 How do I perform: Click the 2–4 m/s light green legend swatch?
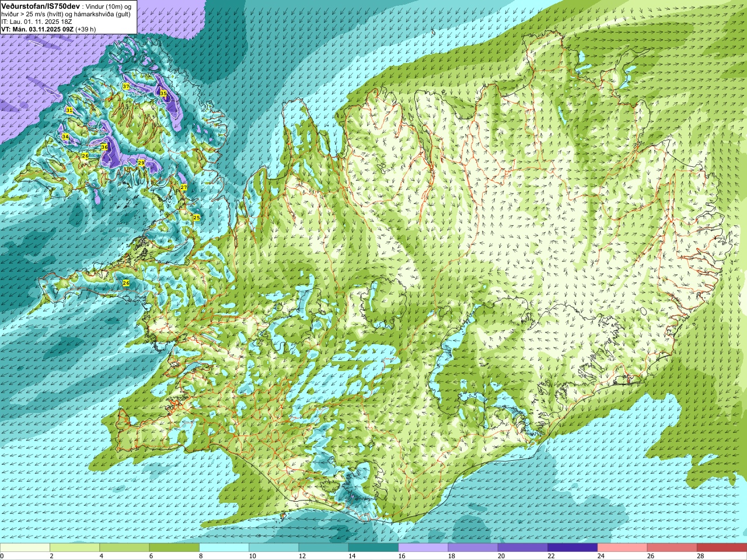[x=75, y=548]
